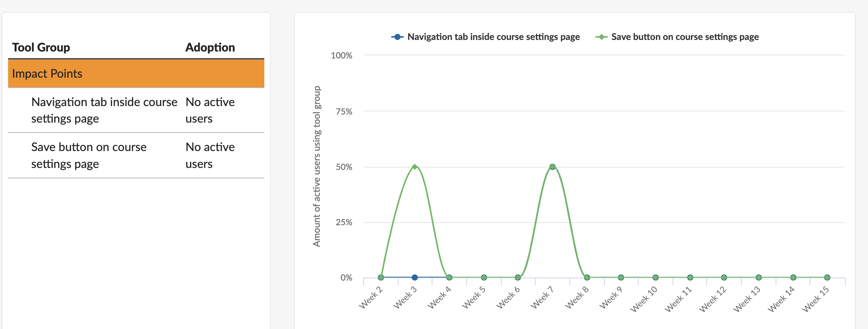Toggle Save button series in chart legend
The height and width of the screenshot is (329, 868).
click(677, 37)
